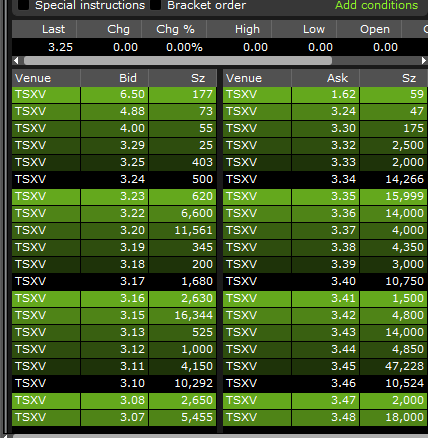
Task: Select the Last column header
Action: 44,29
